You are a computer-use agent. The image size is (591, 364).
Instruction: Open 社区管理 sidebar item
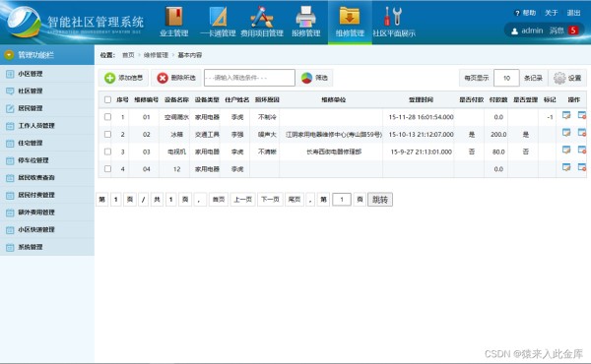pyautogui.click(x=47, y=91)
